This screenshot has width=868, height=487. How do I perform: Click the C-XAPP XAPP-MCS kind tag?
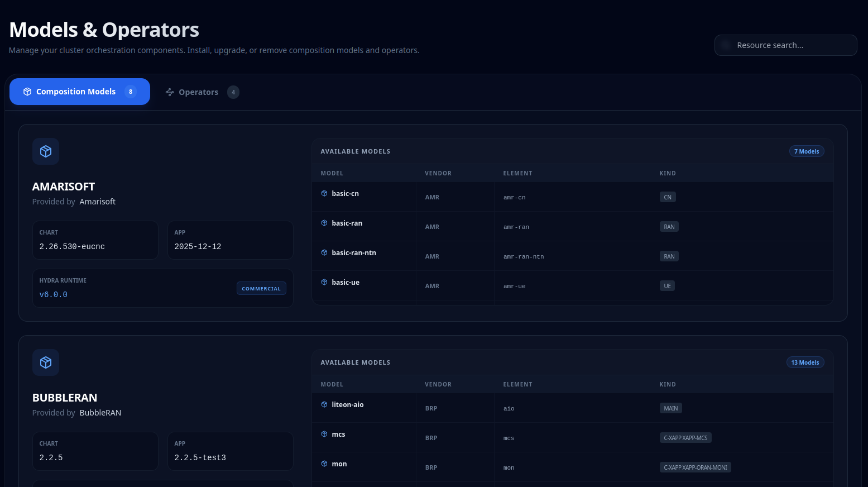tap(685, 438)
